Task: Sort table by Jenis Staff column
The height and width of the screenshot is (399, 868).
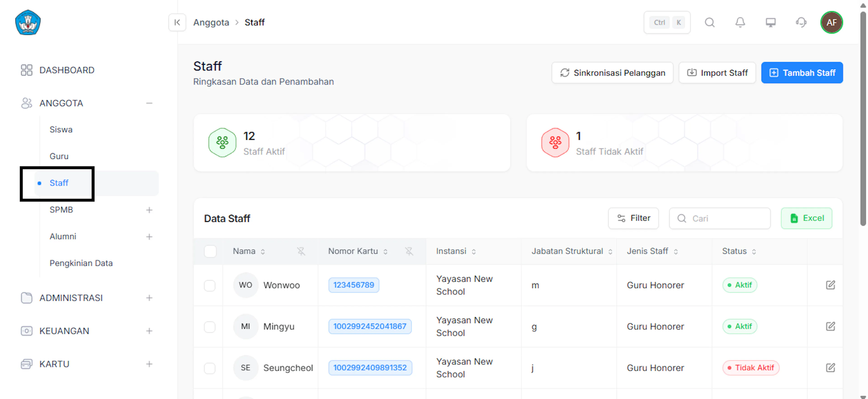Action: (676, 252)
